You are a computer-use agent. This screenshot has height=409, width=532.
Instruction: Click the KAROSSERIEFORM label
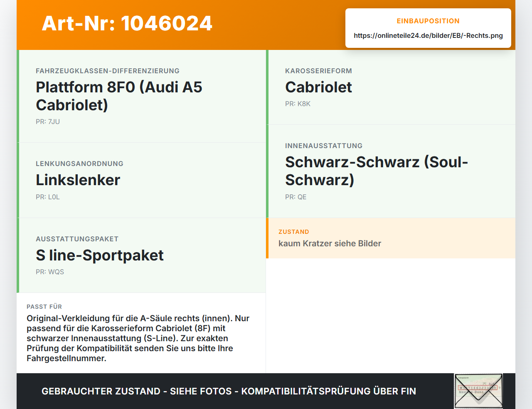[x=318, y=71]
